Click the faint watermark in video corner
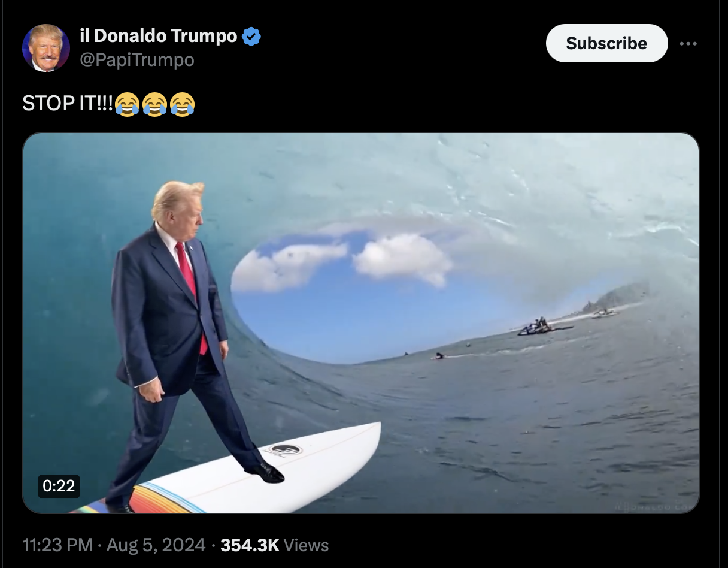 click(654, 507)
